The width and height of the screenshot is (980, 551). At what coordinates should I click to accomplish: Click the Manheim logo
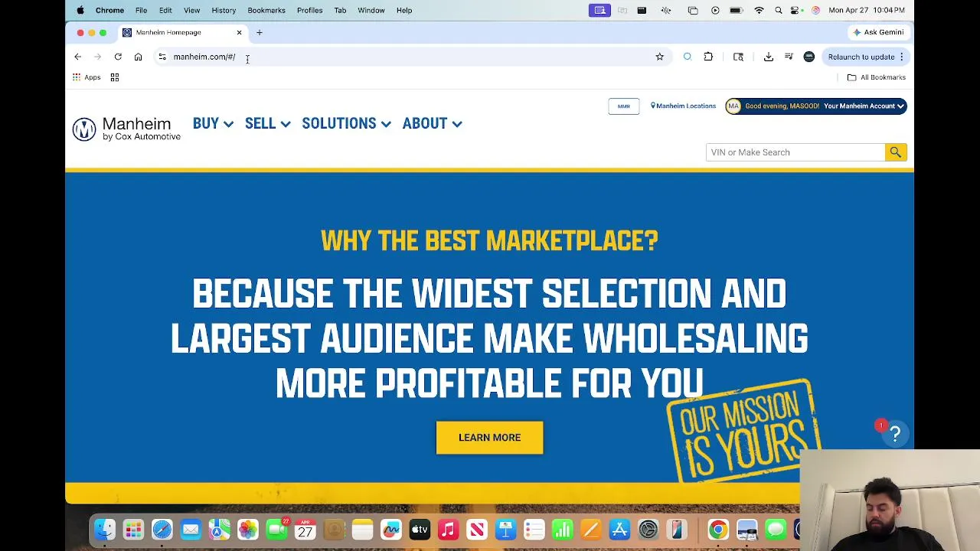tap(127, 129)
